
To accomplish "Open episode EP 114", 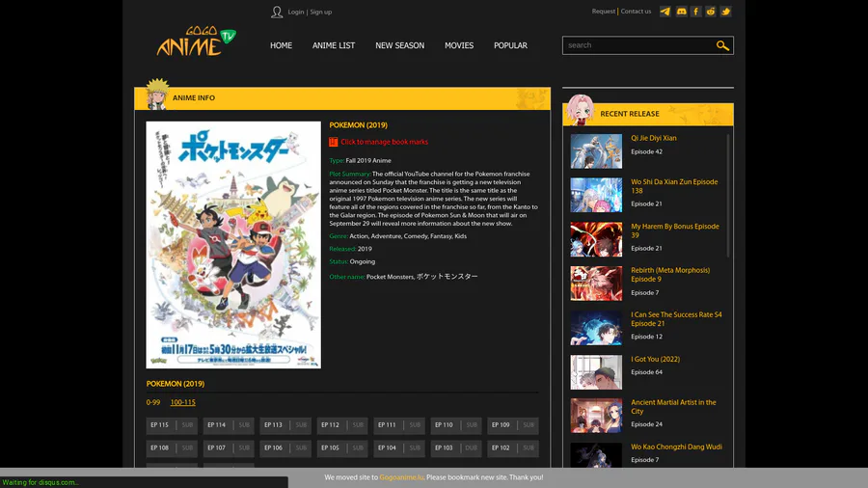I will coord(229,425).
